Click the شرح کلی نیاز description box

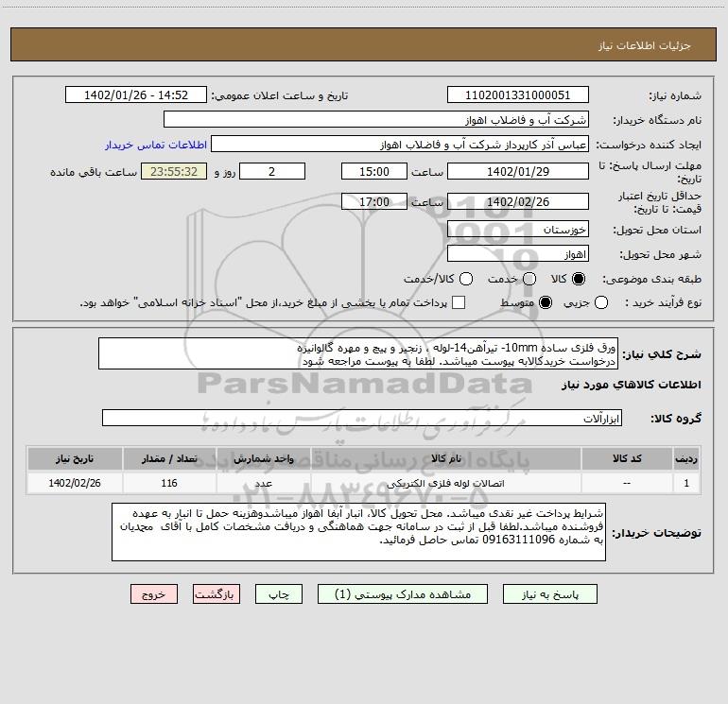point(358,353)
